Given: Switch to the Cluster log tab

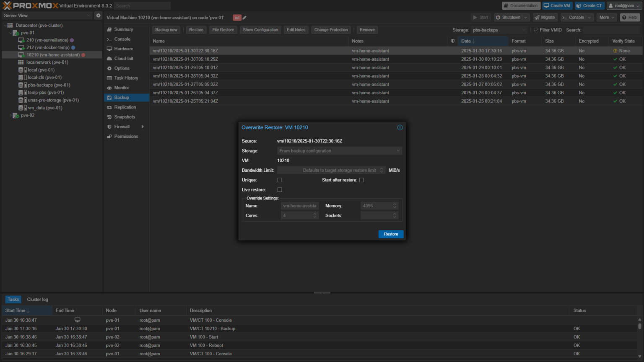Looking at the screenshot, I should [x=37, y=299].
